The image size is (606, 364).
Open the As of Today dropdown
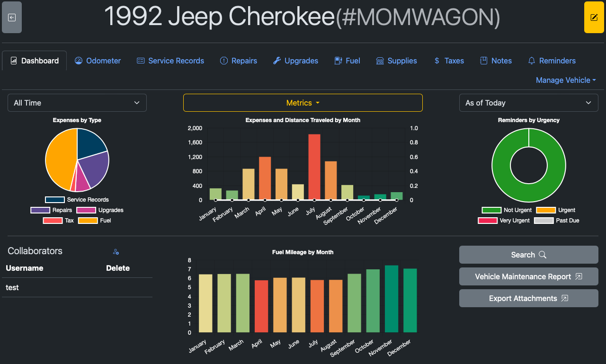(x=528, y=103)
